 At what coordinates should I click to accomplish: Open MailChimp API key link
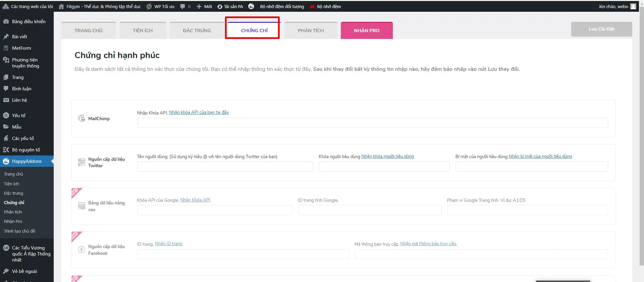pos(199,112)
